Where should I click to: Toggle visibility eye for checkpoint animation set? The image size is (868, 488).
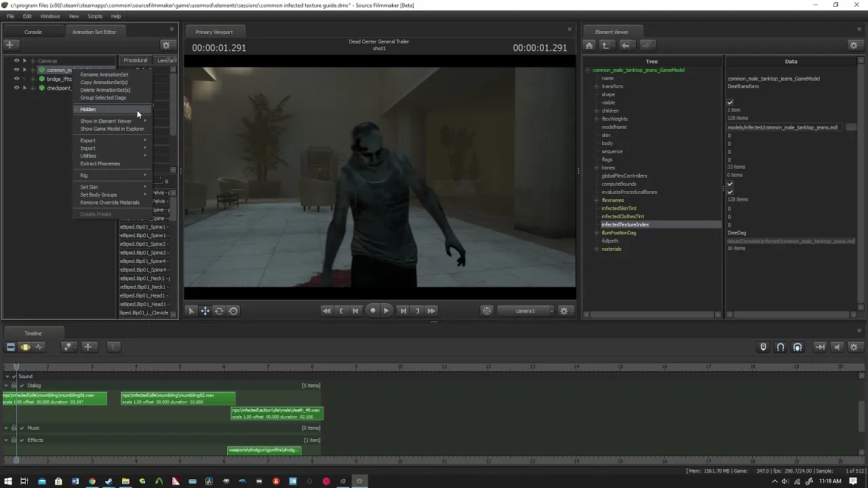17,88
